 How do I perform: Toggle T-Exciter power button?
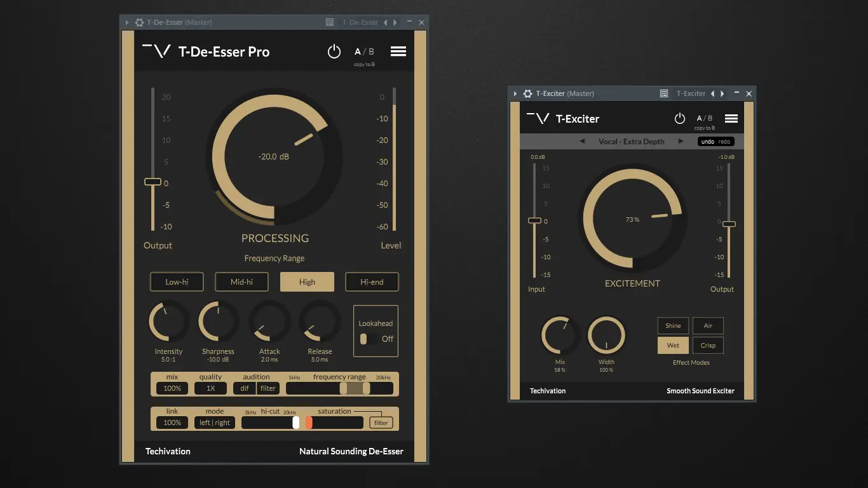tap(680, 118)
